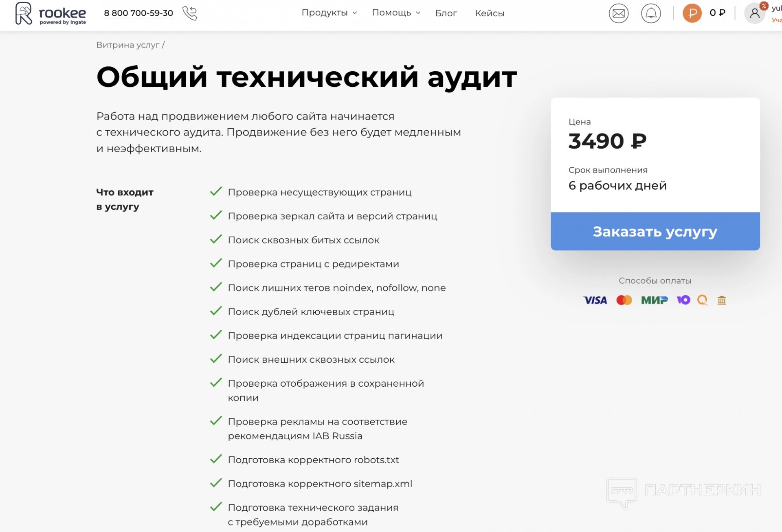
Task: Open the Блог menu item
Action: tap(446, 13)
